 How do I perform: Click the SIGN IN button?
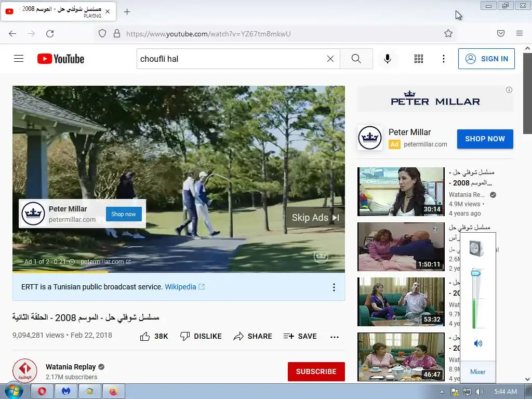pyautogui.click(x=486, y=59)
